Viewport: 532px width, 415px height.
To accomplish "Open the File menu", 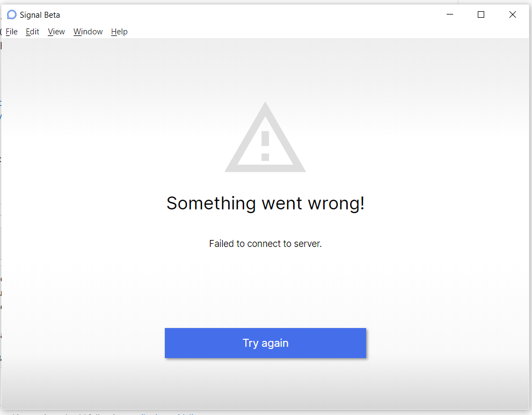I will [x=11, y=32].
